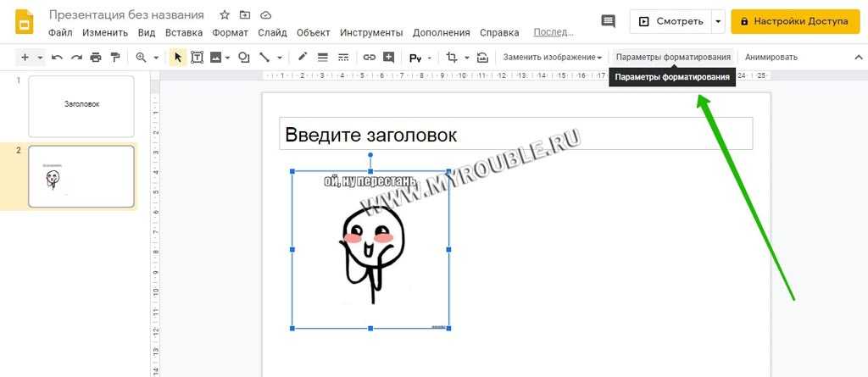The height and width of the screenshot is (377, 868).
Task: Select the first slide thumbnail
Action: (x=81, y=106)
